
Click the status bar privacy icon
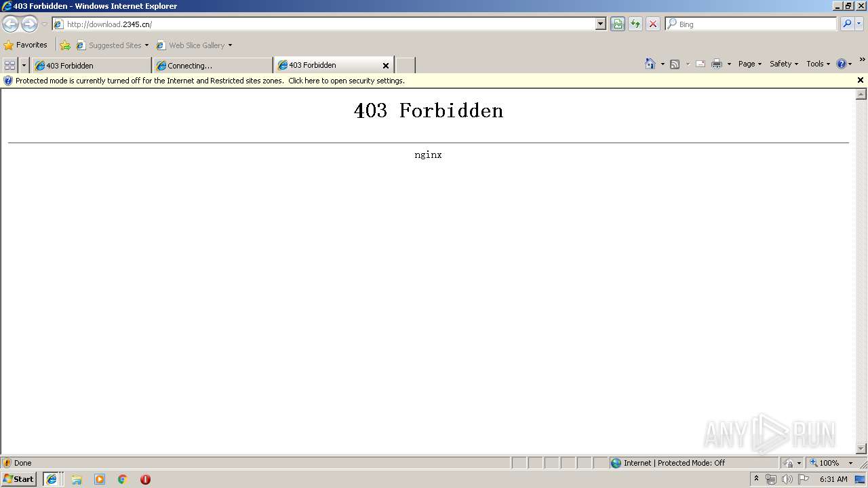7,463
